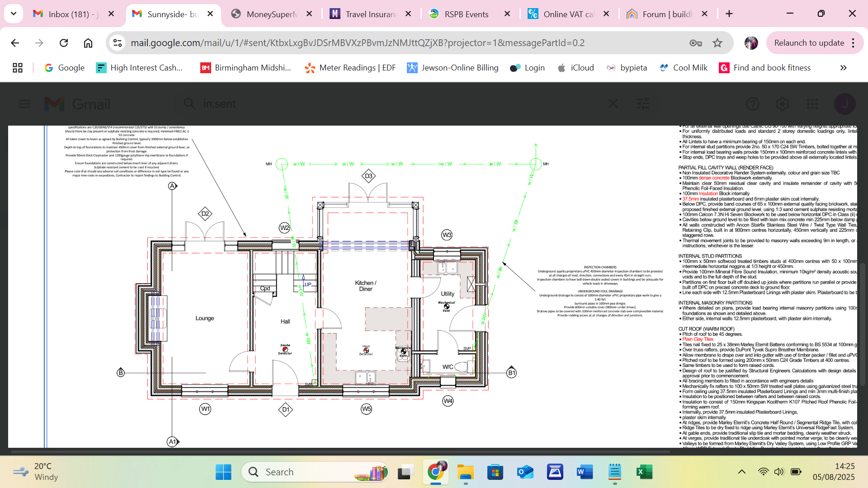Screen dimensions: 868x488
Task: Open Windows Start menu
Action: 223,472
